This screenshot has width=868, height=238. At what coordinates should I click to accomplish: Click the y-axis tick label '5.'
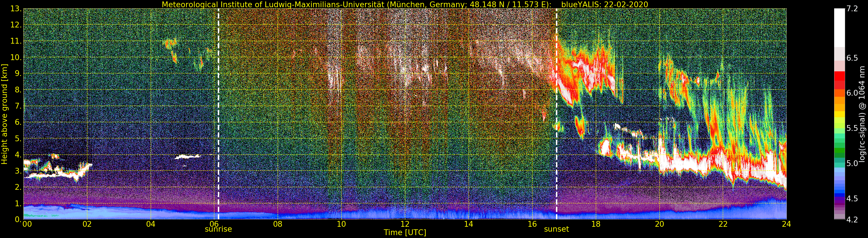19,138
